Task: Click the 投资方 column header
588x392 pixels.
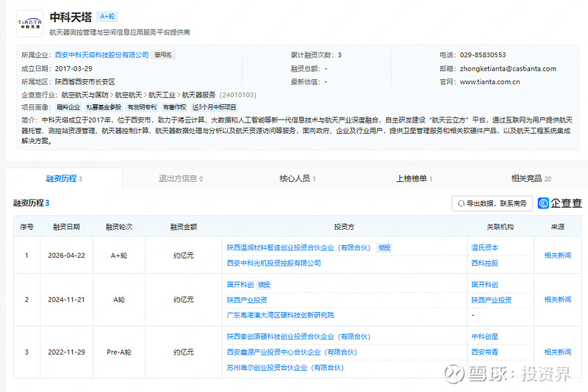Action: click(x=344, y=227)
